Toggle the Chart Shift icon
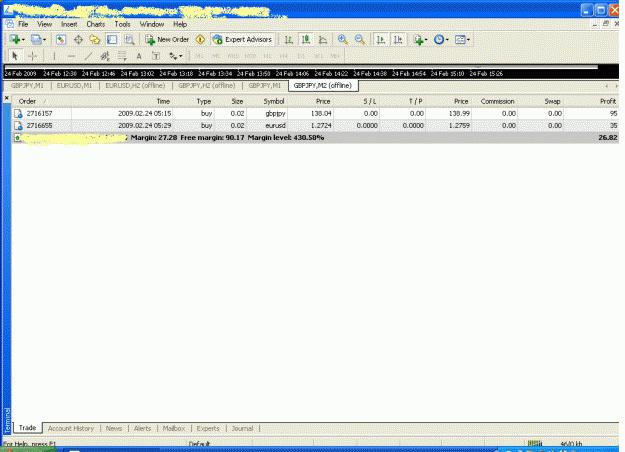Image resolution: width=625 pixels, height=452 pixels. 398,39
